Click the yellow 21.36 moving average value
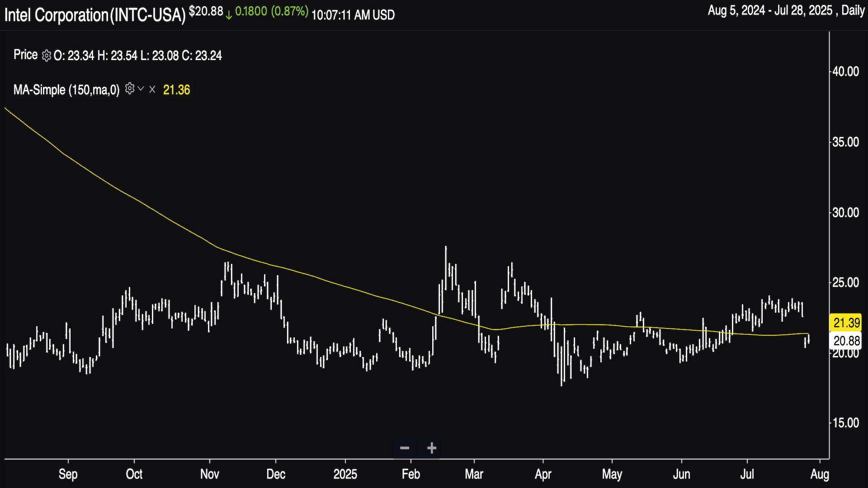This screenshot has width=868, height=488. click(176, 90)
